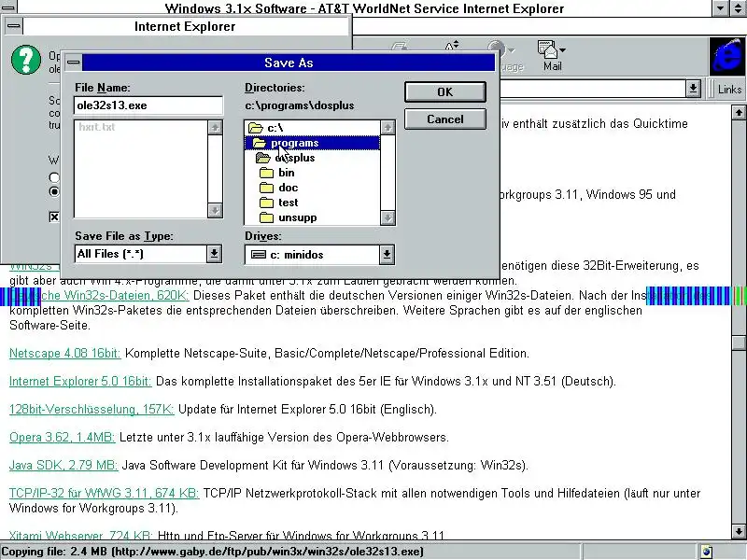This screenshot has height=560, width=747.
Task: Expand the Save File as Type dropdown
Action: [x=214, y=254]
